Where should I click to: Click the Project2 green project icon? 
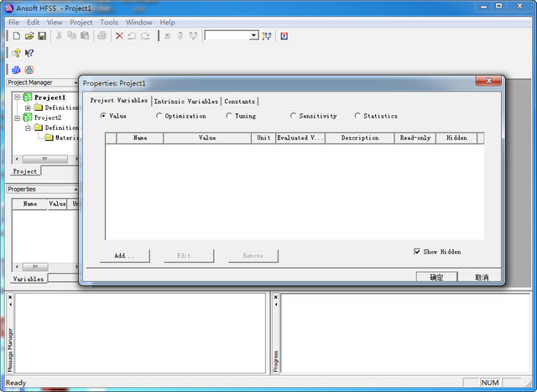pos(28,118)
